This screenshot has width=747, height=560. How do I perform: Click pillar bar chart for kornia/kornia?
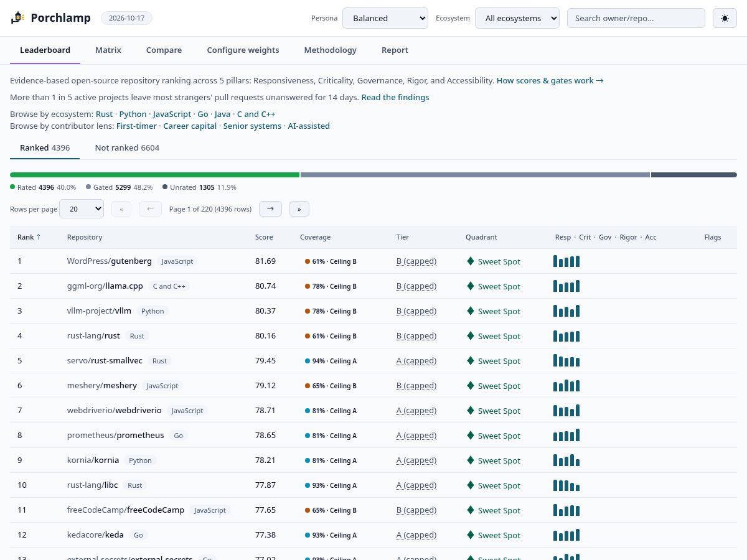tap(566, 460)
